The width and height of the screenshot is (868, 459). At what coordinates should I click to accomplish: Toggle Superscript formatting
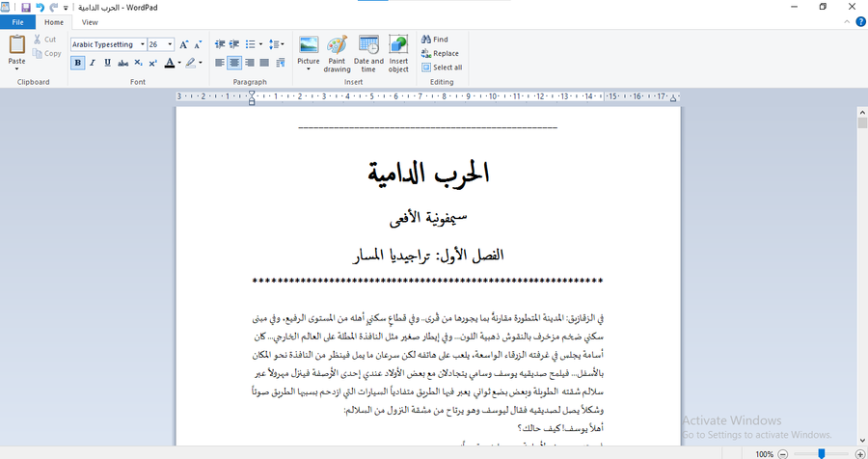click(152, 63)
